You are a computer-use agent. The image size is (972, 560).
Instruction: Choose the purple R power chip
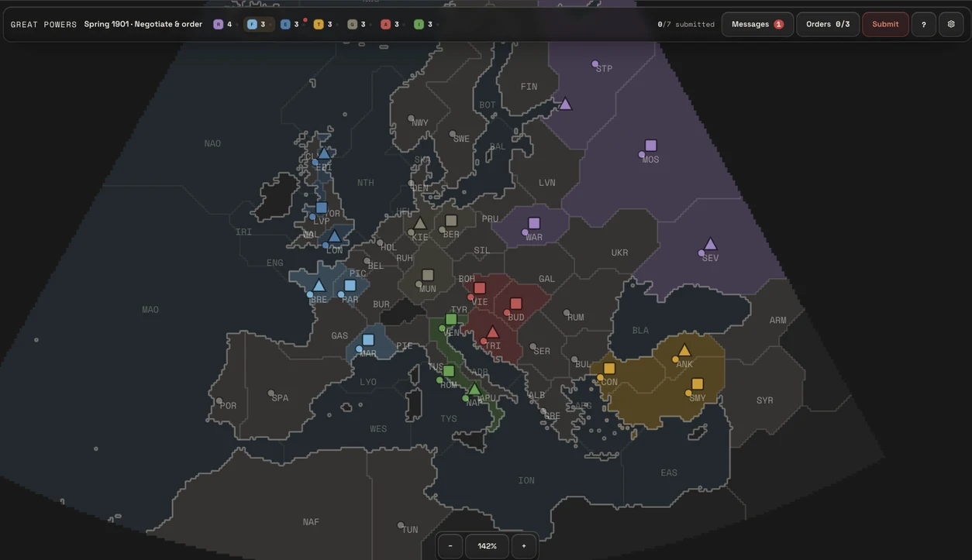[x=223, y=24]
